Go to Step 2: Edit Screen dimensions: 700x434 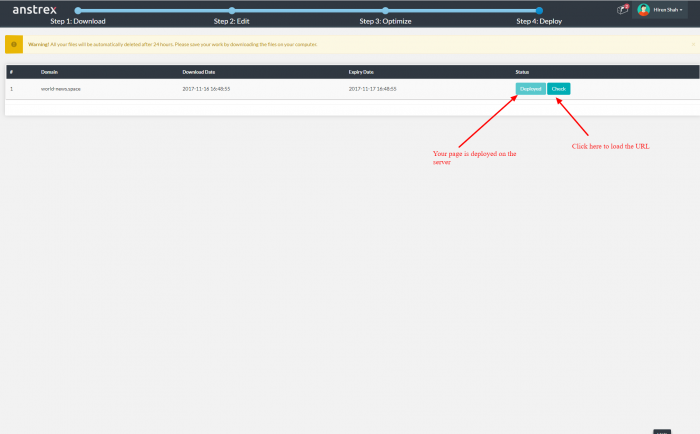pos(231,21)
